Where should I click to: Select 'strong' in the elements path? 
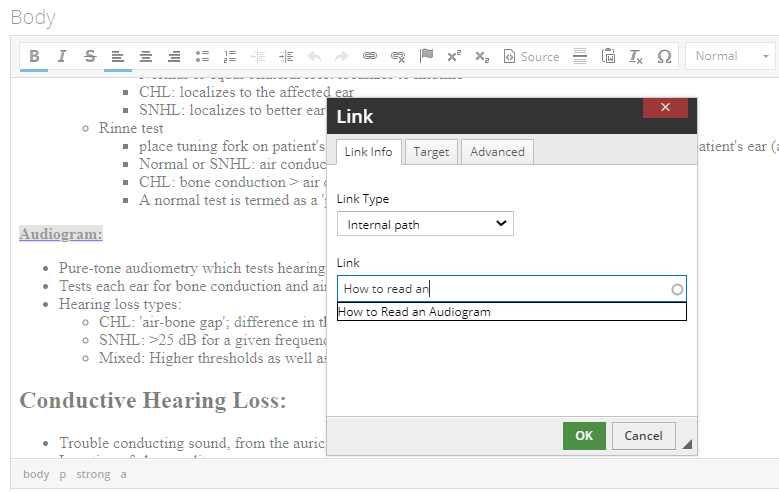click(93, 474)
